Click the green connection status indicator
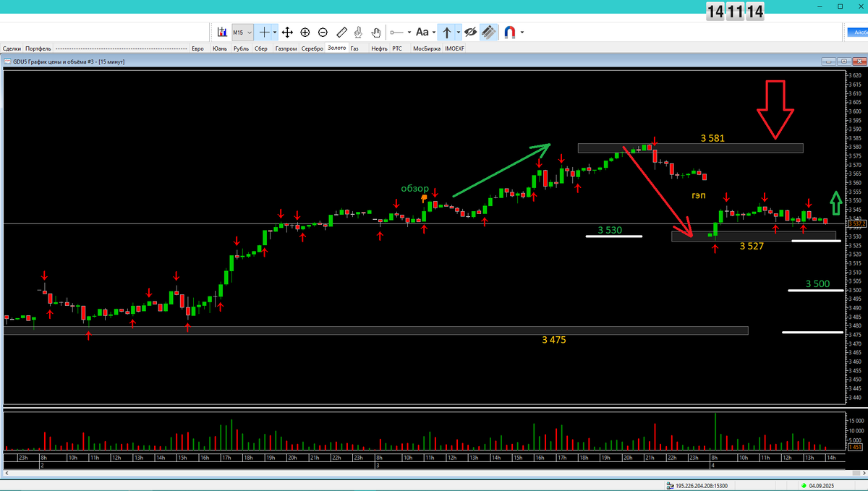This screenshot has width=868, height=491. coord(804,484)
